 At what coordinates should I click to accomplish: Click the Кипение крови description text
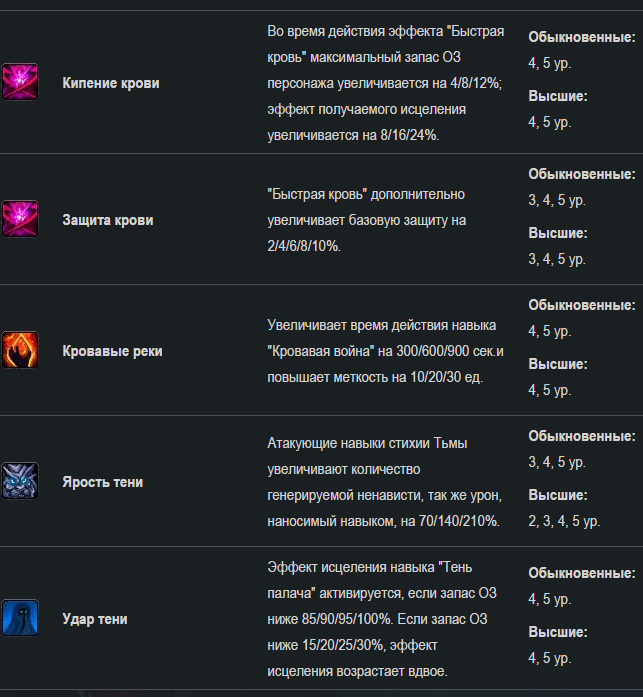point(385,83)
